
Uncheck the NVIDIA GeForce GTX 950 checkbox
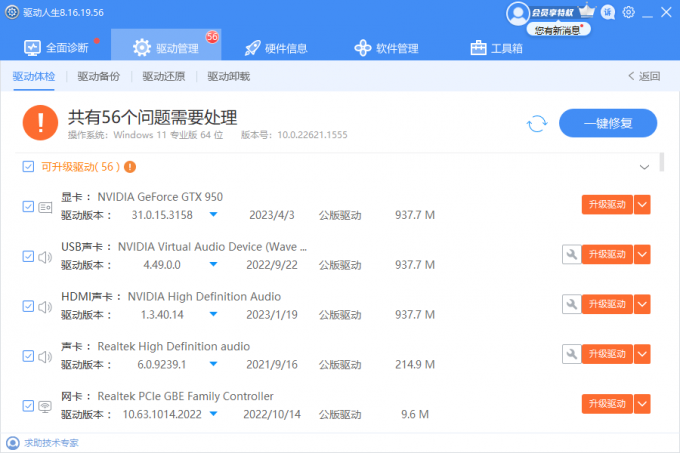28,206
